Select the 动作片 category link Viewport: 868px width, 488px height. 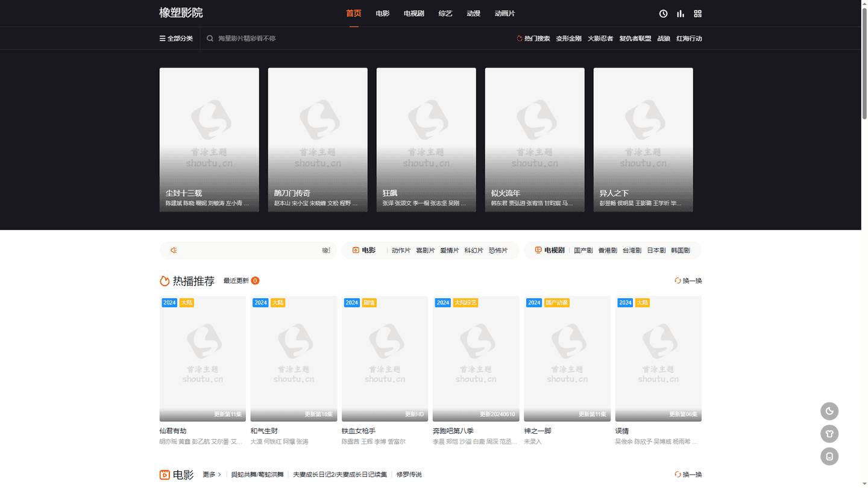click(401, 250)
